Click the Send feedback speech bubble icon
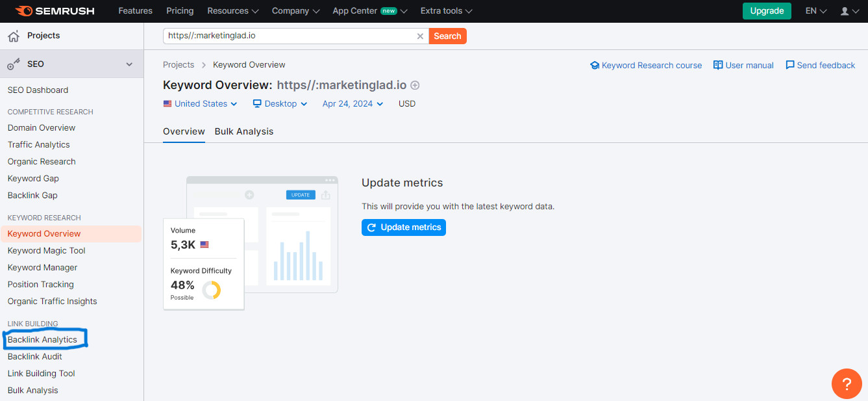The width and height of the screenshot is (868, 401). [x=790, y=65]
